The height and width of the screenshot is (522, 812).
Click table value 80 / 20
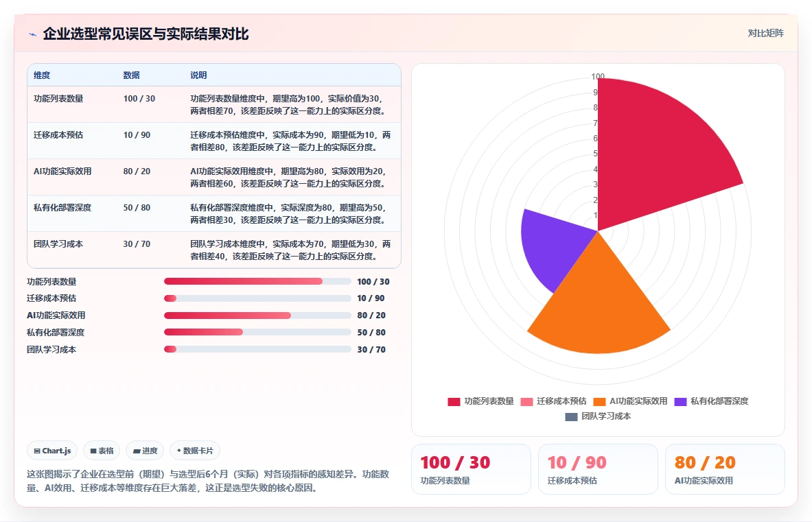point(137,171)
